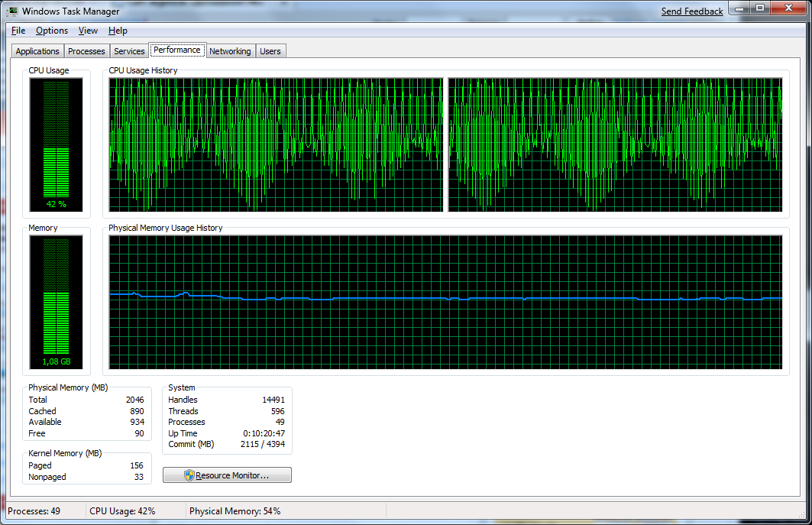Click the Nonpaged kernel memory value 33

[x=139, y=477]
